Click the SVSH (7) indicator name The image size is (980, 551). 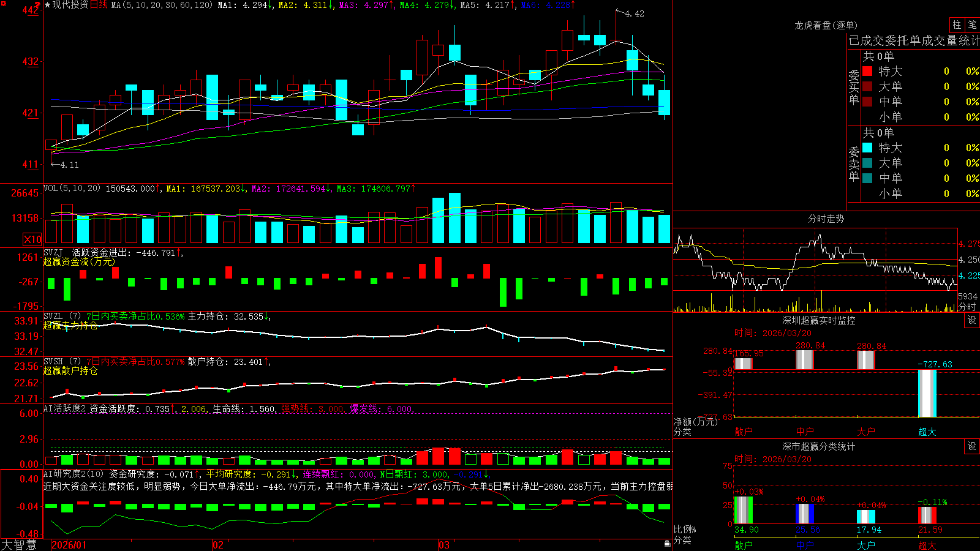point(62,362)
